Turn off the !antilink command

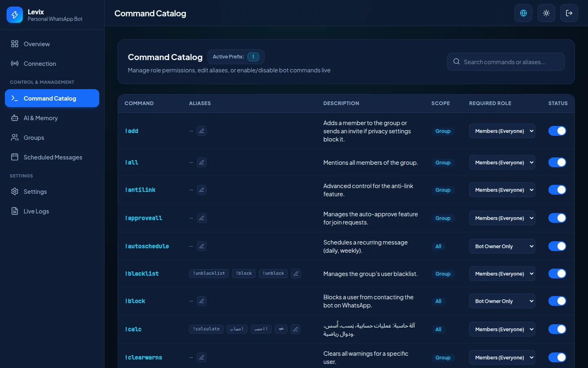click(x=557, y=190)
